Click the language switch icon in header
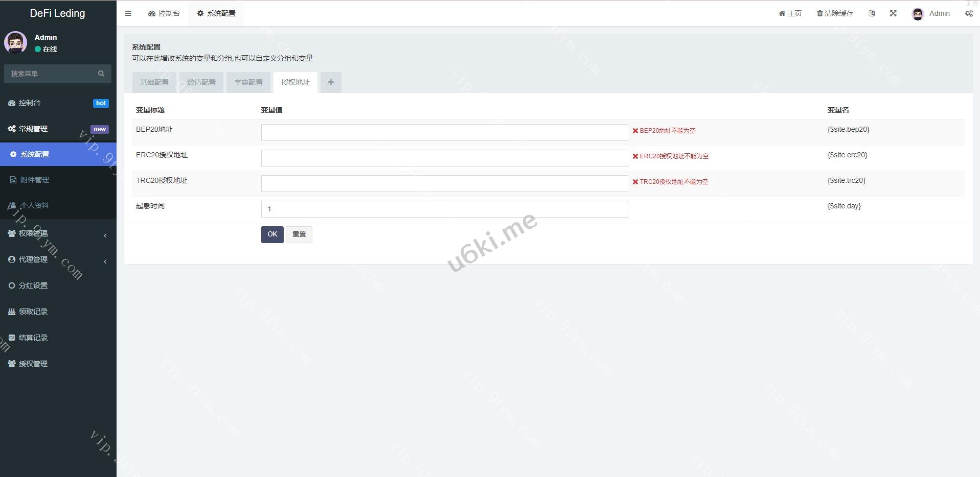Image resolution: width=980 pixels, height=477 pixels. click(x=872, y=13)
